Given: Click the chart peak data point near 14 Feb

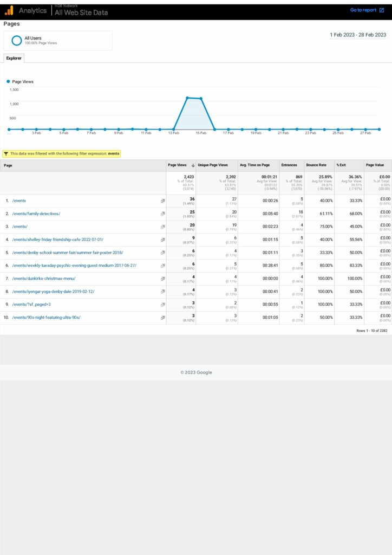Looking at the screenshot, I should pyautogui.click(x=187, y=98).
